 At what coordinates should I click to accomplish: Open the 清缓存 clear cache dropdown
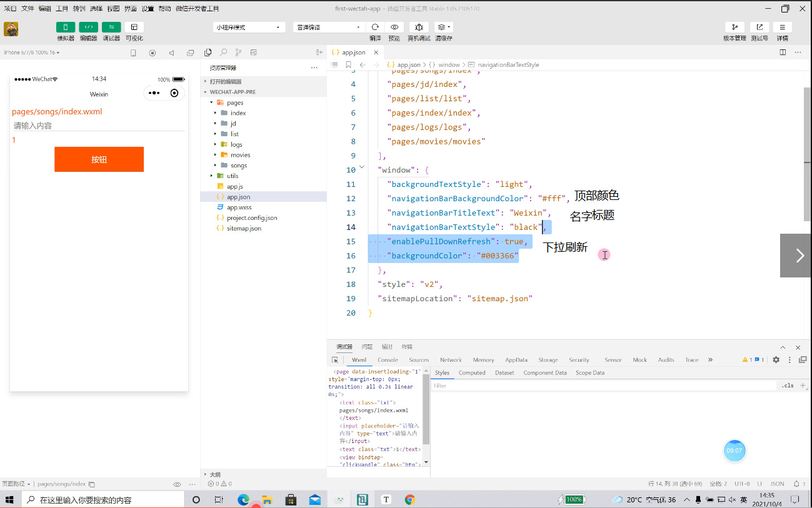[x=444, y=27]
